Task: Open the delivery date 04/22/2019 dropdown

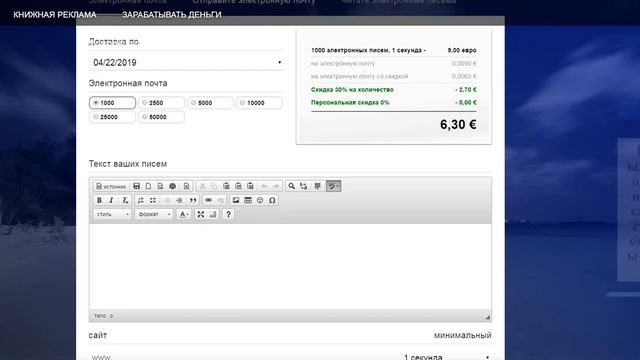Action: tap(186, 62)
